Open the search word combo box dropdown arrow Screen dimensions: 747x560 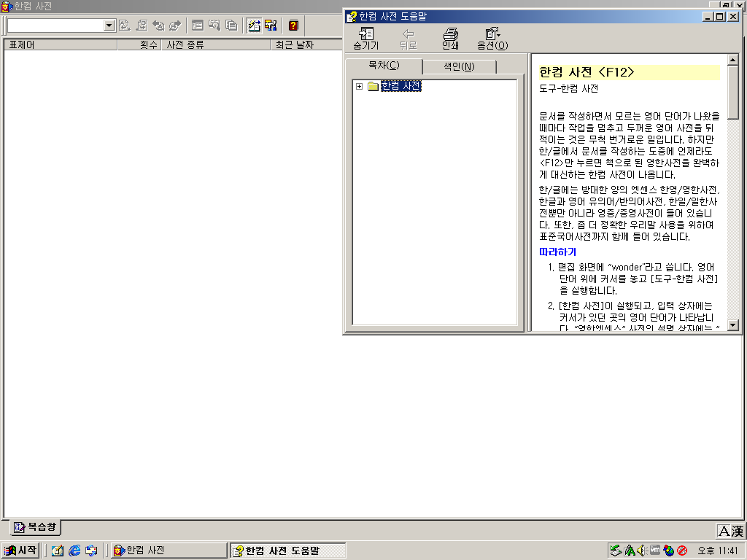[x=109, y=26]
